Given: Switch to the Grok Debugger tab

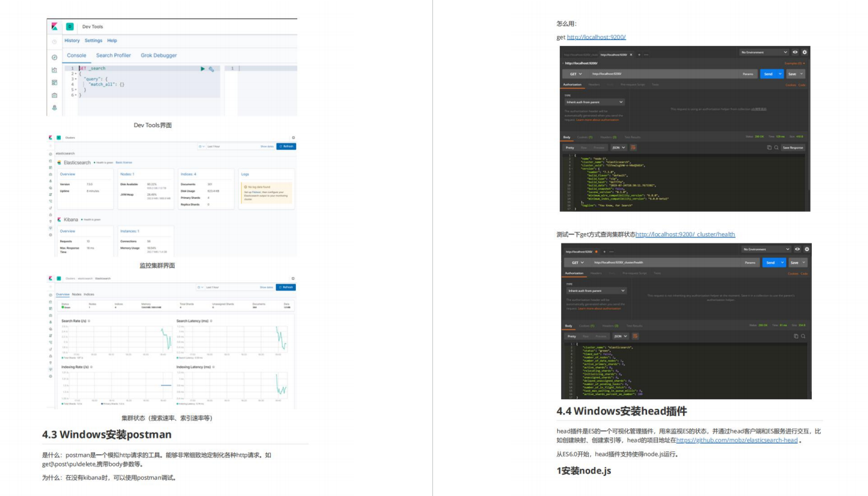Looking at the screenshot, I should (x=159, y=56).
